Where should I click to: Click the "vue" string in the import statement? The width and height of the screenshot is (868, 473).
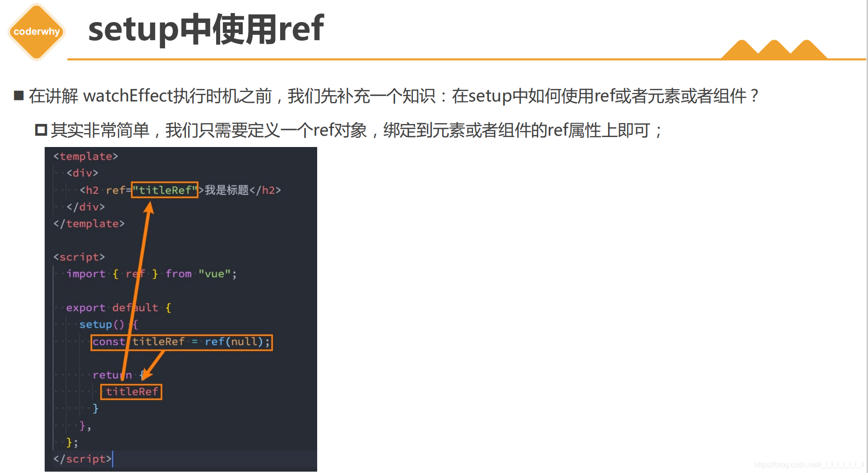click(x=215, y=274)
